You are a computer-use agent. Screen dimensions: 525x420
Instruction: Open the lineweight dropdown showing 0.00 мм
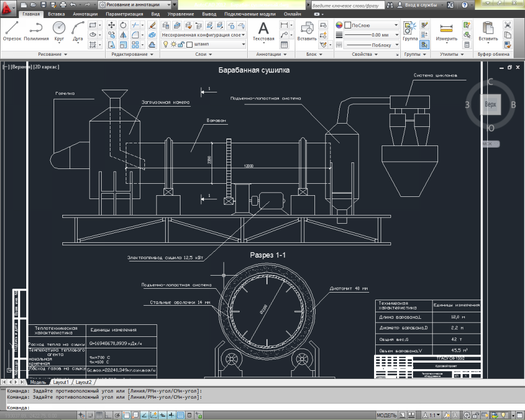click(x=372, y=35)
